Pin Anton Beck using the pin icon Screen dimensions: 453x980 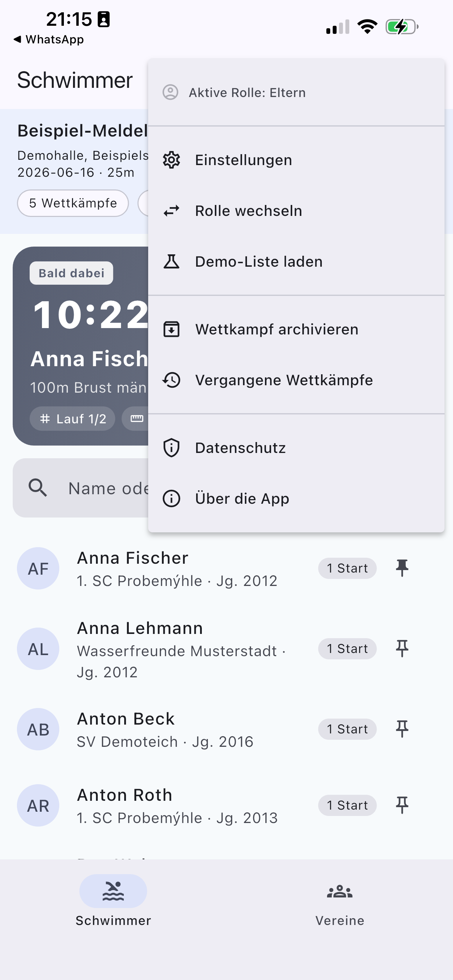(402, 729)
